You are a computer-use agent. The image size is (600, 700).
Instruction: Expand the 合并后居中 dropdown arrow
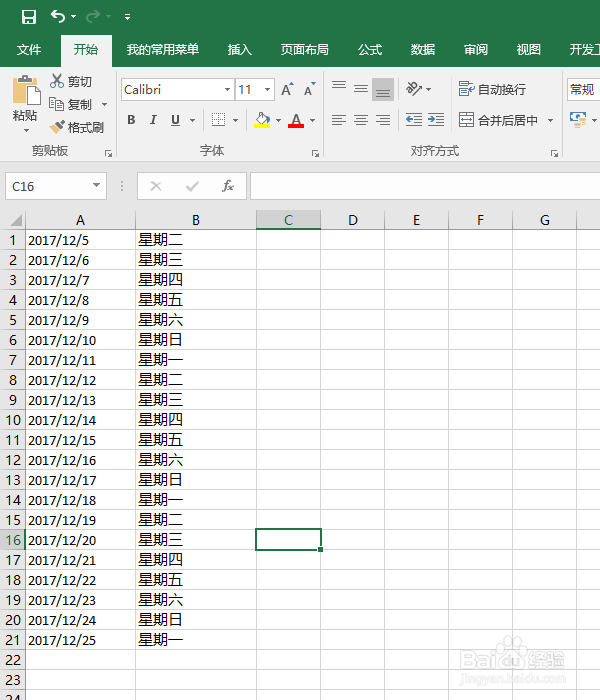(550, 120)
